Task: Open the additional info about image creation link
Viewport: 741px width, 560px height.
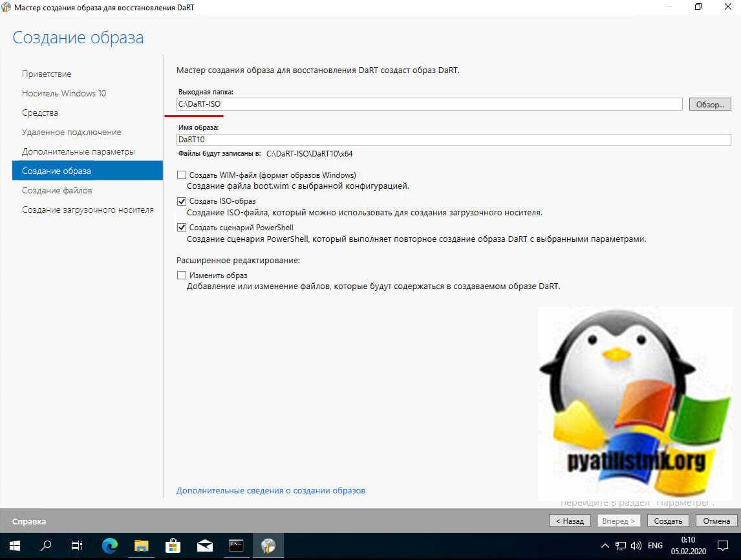Action: coord(271,491)
